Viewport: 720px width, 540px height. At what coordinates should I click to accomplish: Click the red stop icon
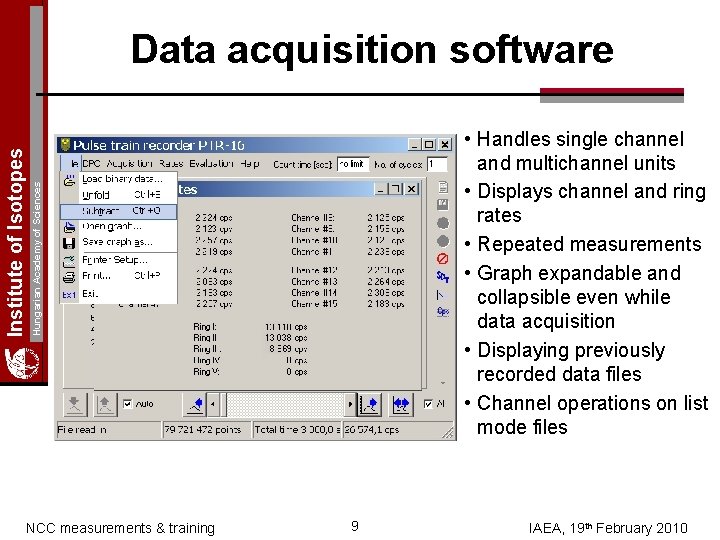point(443,259)
